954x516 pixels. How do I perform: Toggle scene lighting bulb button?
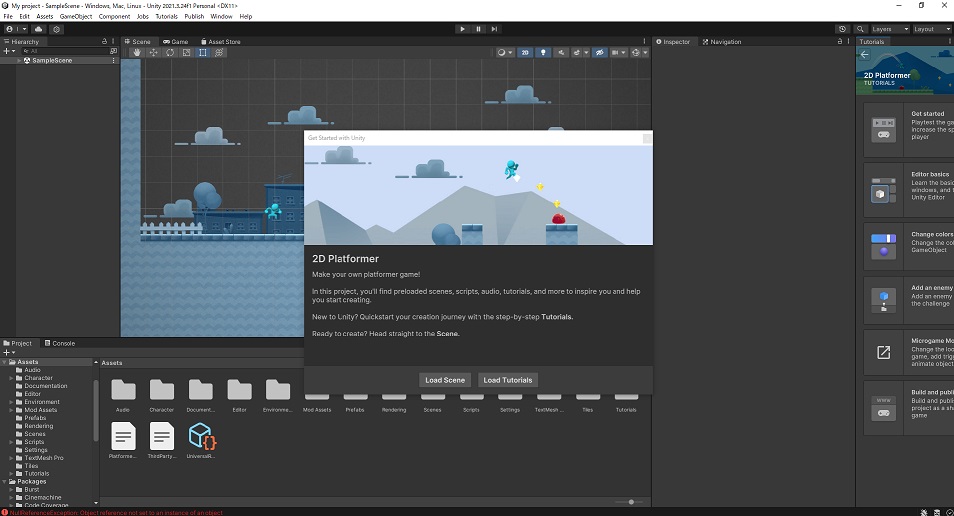[543, 52]
